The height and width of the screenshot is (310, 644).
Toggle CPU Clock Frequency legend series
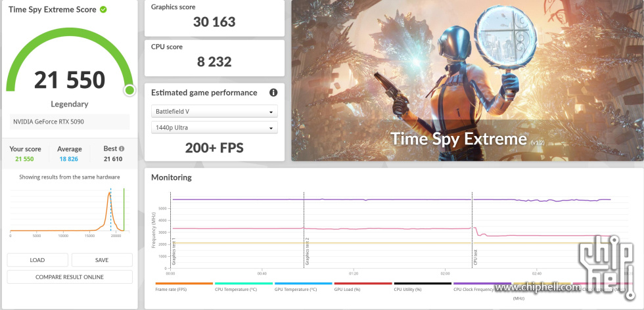click(482, 288)
